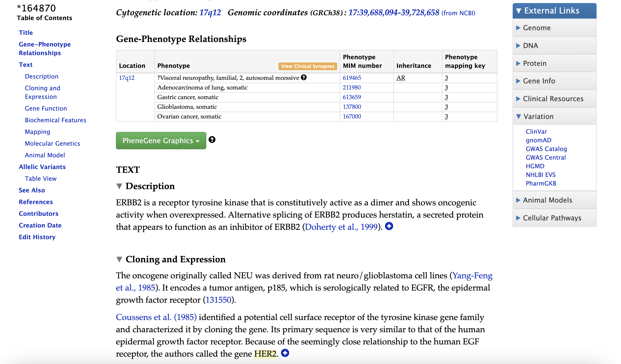The width and height of the screenshot is (621, 364).
Task: Open the GWAS Catalog link
Action: [x=546, y=149]
